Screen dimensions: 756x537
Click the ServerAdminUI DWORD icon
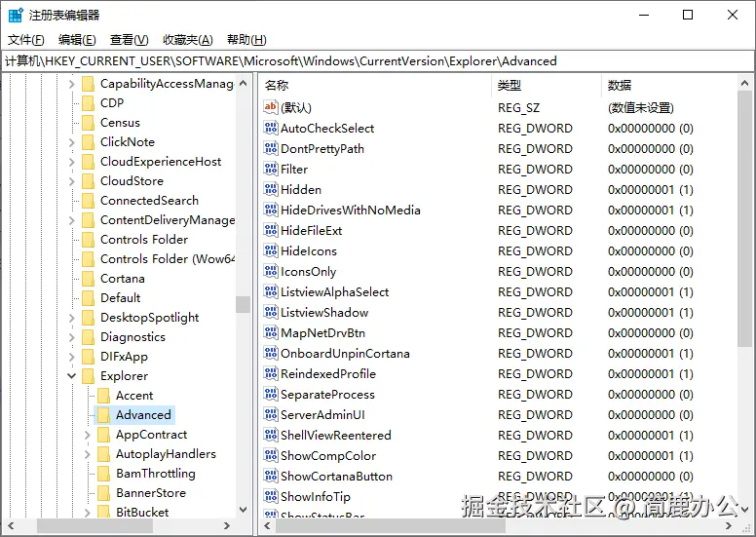tap(271, 414)
